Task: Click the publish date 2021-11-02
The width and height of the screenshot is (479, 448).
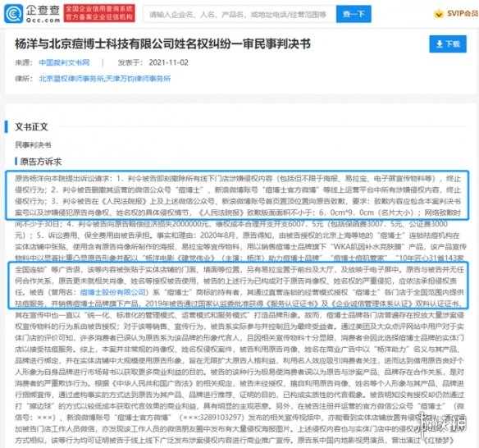Action: click(168, 62)
